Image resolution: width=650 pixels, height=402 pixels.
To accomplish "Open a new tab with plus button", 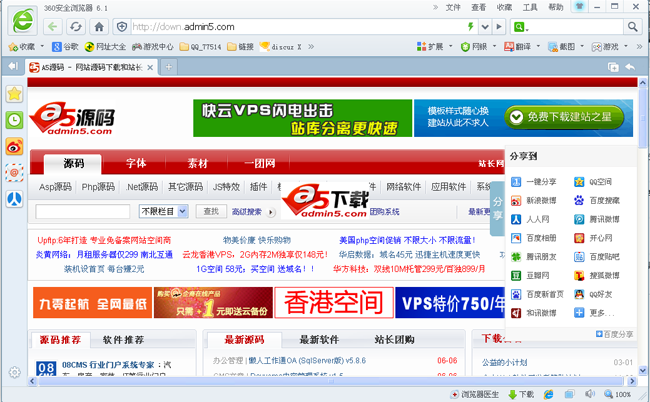I will point(169,67).
